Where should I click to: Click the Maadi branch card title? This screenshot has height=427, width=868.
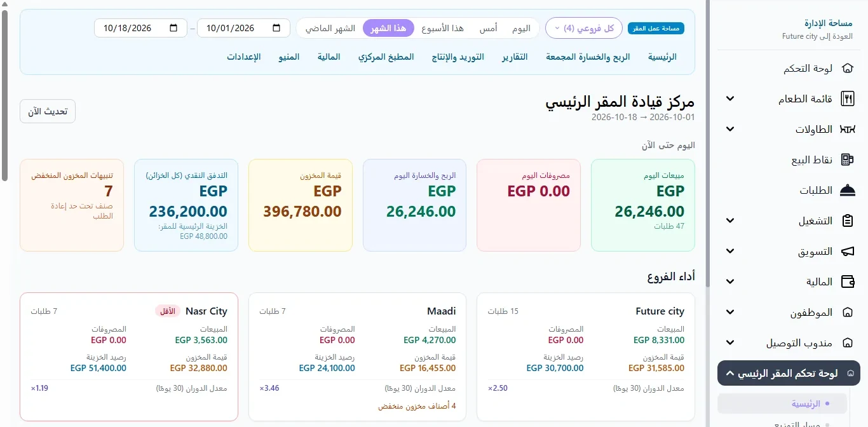pyautogui.click(x=442, y=311)
